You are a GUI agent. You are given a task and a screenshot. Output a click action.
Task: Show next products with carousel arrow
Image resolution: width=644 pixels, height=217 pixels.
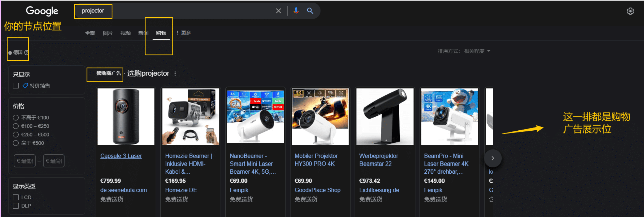(493, 158)
